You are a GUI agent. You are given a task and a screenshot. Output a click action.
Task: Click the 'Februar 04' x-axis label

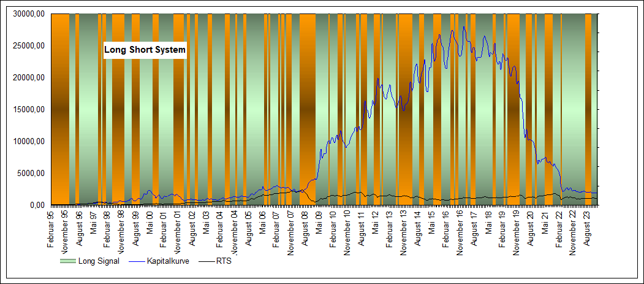[x=220, y=229]
